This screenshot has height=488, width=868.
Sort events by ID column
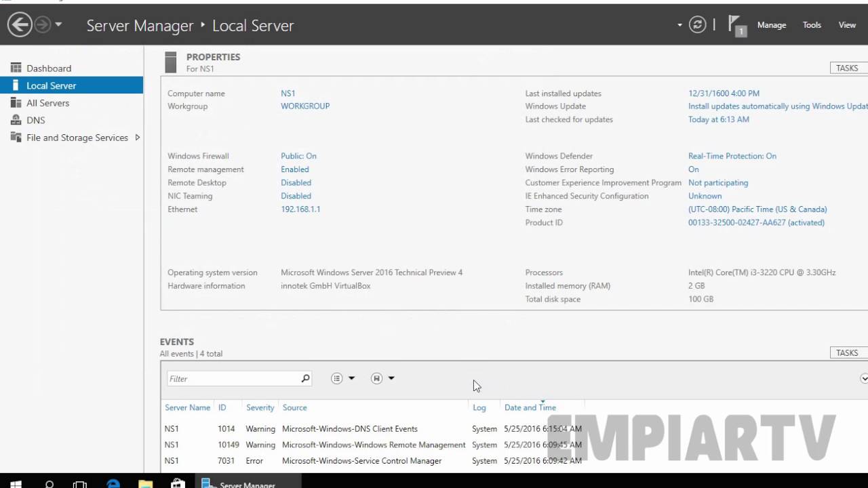(x=222, y=407)
